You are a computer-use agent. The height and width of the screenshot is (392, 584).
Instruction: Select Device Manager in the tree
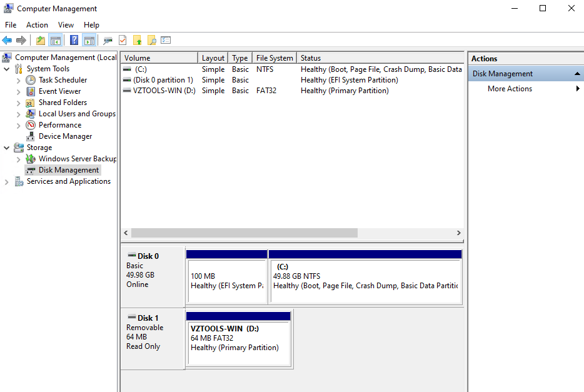tap(65, 136)
